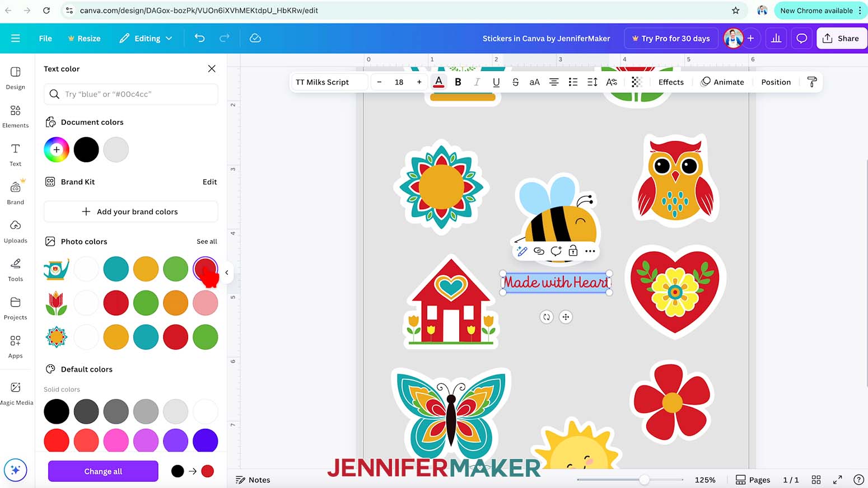Redo the last action

click(x=225, y=38)
